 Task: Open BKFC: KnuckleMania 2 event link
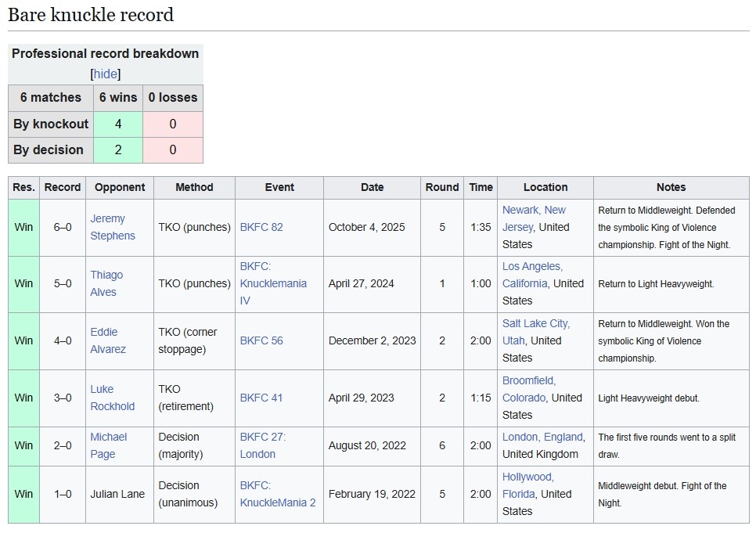(278, 494)
